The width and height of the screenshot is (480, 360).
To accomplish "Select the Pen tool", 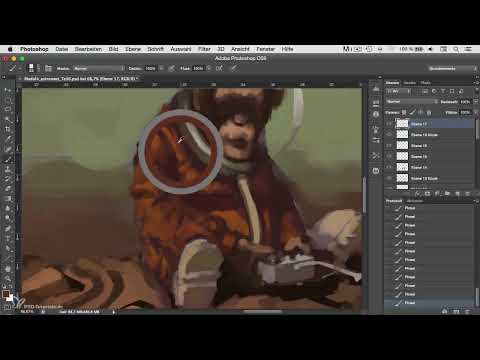I will [8, 228].
